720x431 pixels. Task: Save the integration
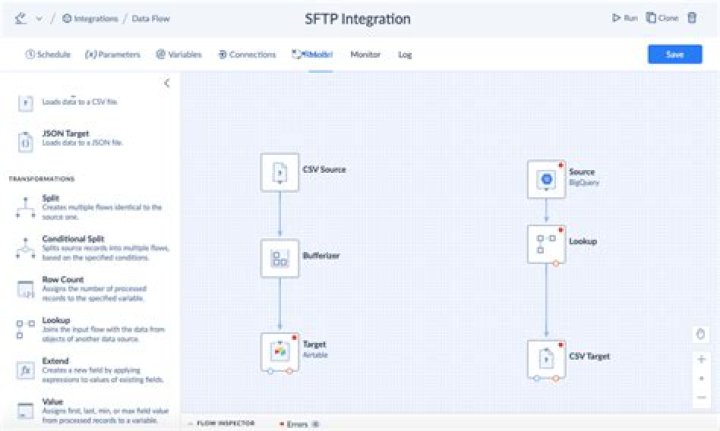(675, 54)
